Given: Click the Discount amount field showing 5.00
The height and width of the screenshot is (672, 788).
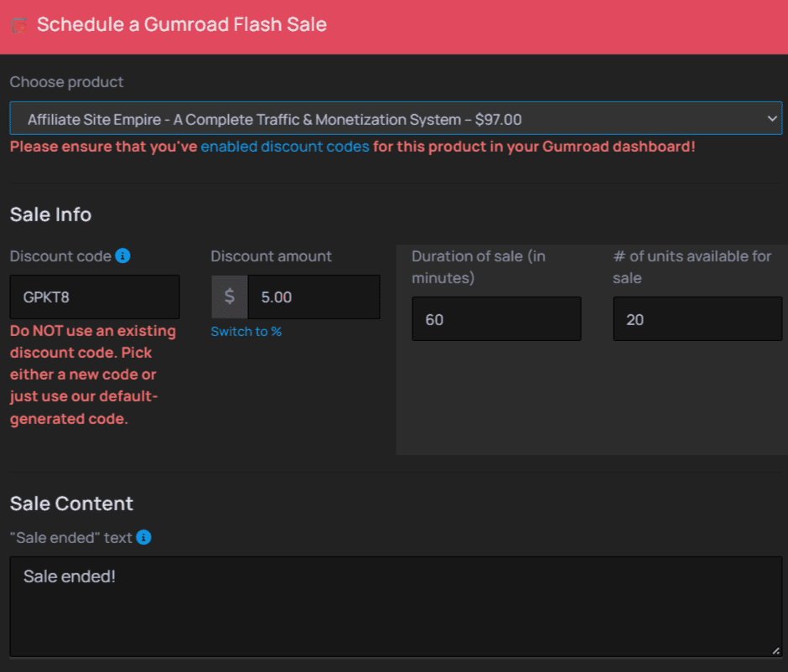Looking at the screenshot, I should 314,297.
